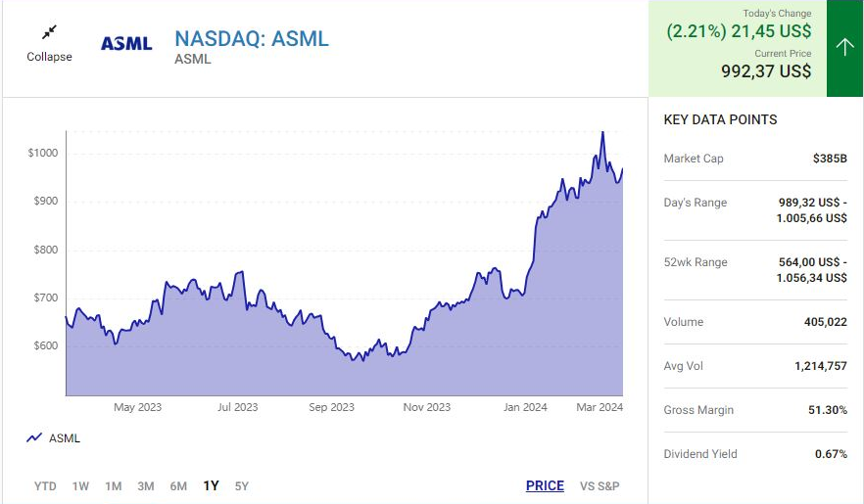Click the ASML company logo
Viewport: 864px width, 504px height.
tap(127, 44)
